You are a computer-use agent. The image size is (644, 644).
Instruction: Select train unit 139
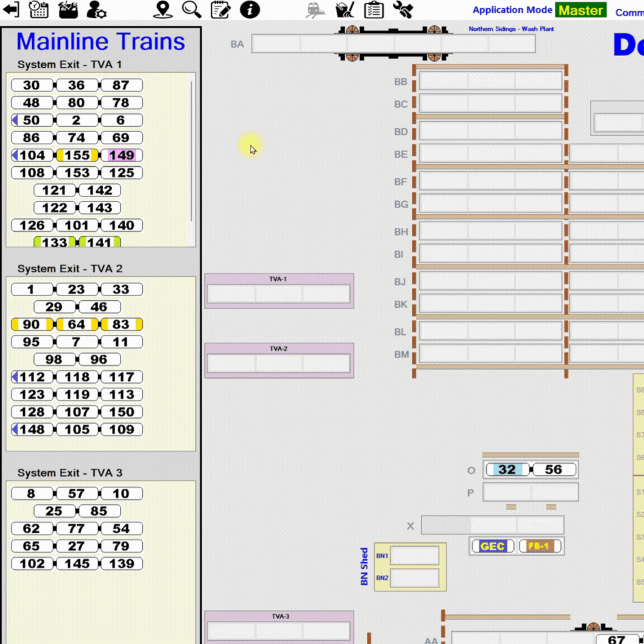pyautogui.click(x=122, y=563)
